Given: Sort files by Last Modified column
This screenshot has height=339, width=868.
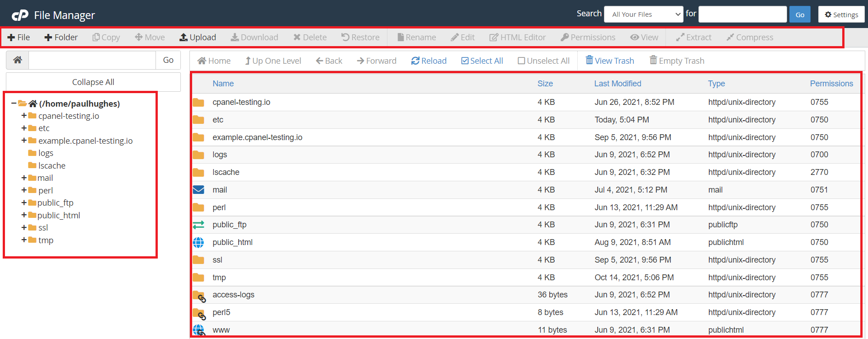Looking at the screenshot, I should [x=617, y=84].
